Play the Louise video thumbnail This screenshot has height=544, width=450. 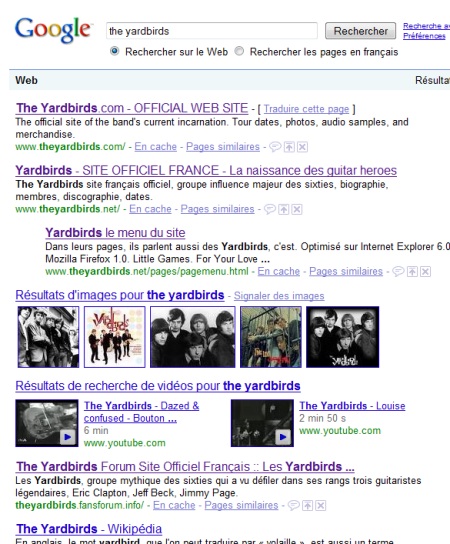(x=262, y=423)
